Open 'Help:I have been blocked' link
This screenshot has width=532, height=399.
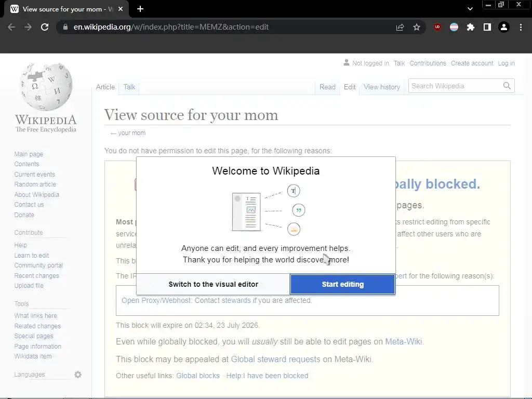(268, 376)
